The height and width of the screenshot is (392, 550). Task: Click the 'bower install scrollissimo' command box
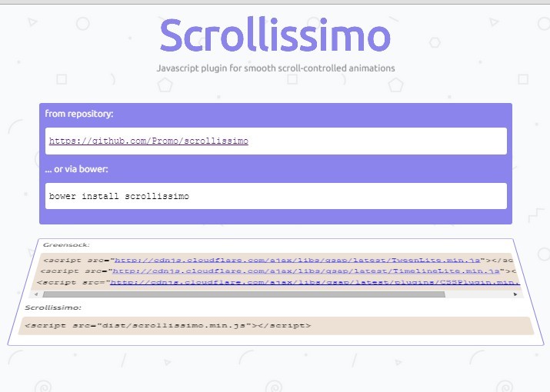pos(275,196)
